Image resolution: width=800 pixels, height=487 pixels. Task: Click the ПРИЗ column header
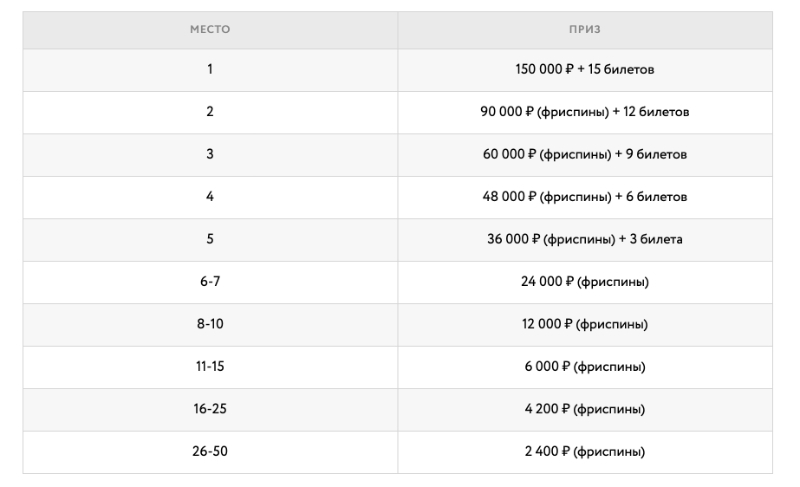pos(585,30)
